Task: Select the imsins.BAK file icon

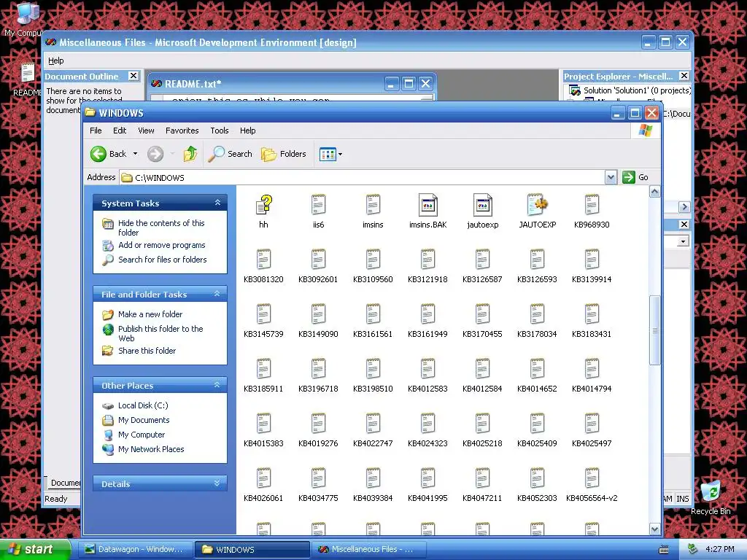Action: point(427,205)
